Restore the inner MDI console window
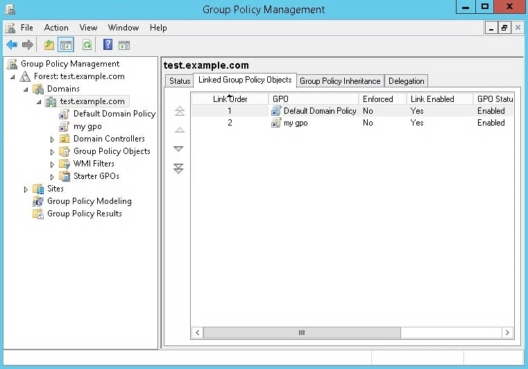Image resolution: width=528 pixels, height=369 pixels. 504,28
